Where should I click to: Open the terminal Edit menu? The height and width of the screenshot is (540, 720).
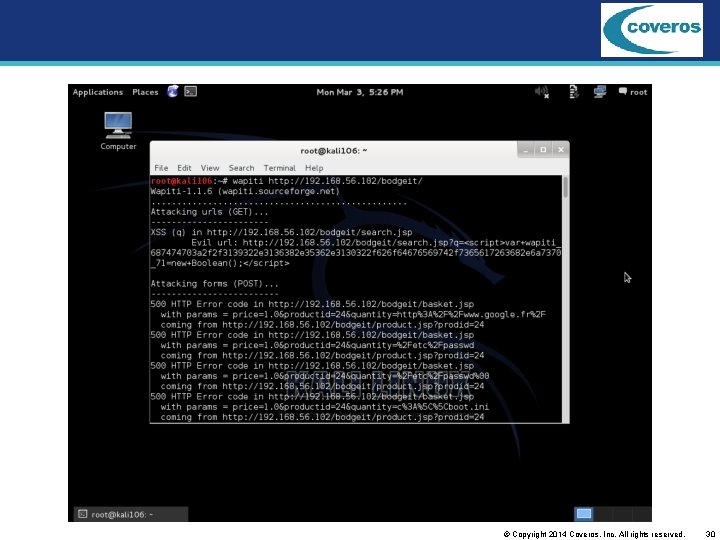(184, 168)
